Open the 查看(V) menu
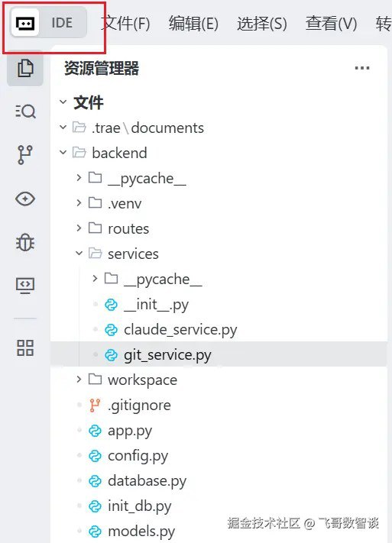Image resolution: width=392 pixels, height=543 pixels. pos(331,24)
